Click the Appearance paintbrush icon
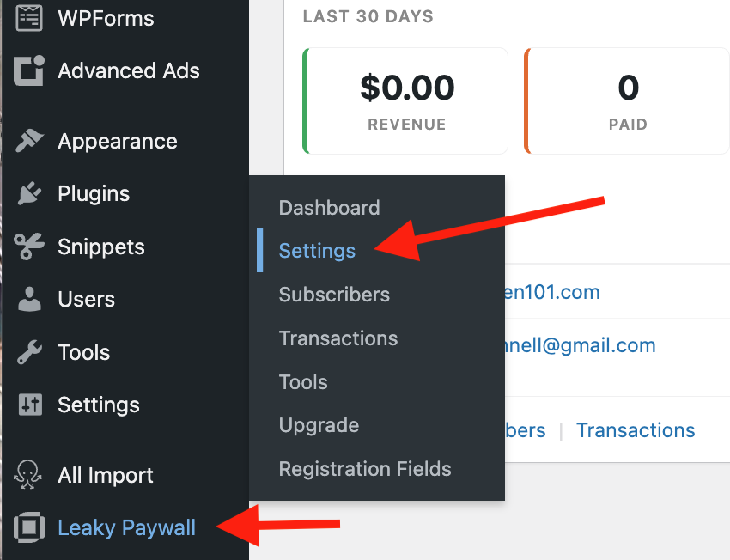The height and width of the screenshot is (560, 730). click(x=29, y=142)
